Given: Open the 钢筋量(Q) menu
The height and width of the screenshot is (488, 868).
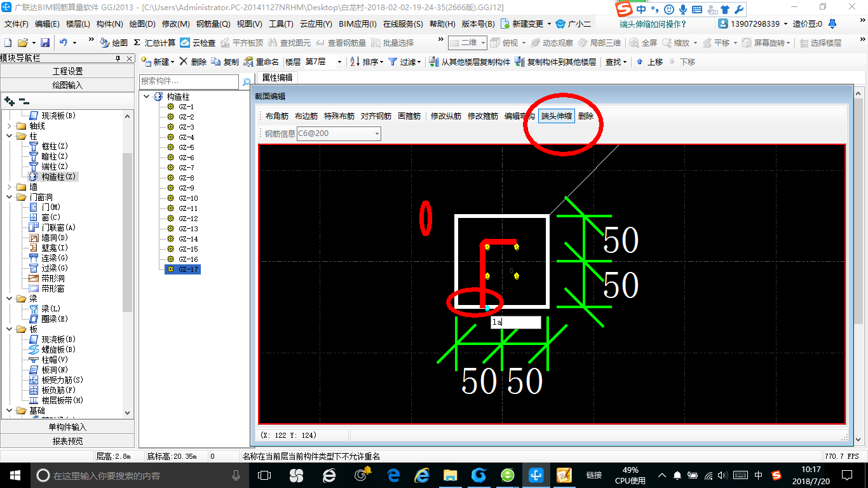Looking at the screenshot, I should point(213,24).
